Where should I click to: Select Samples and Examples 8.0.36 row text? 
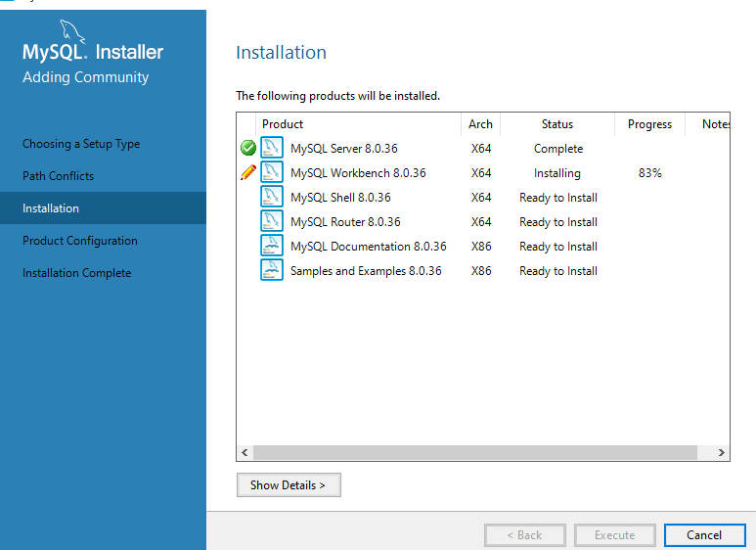(x=366, y=271)
